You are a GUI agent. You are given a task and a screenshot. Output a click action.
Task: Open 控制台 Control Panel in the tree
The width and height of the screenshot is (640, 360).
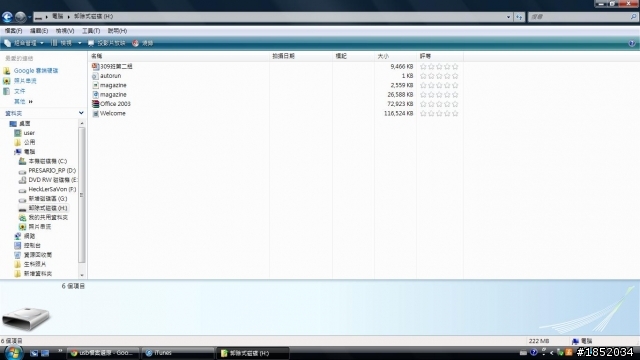(x=27, y=245)
